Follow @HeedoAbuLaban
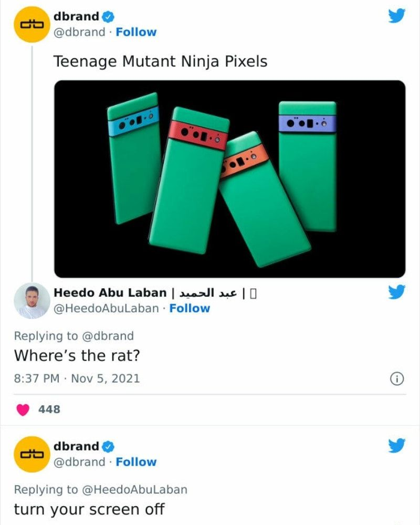This screenshot has width=420, height=525. pos(190,308)
